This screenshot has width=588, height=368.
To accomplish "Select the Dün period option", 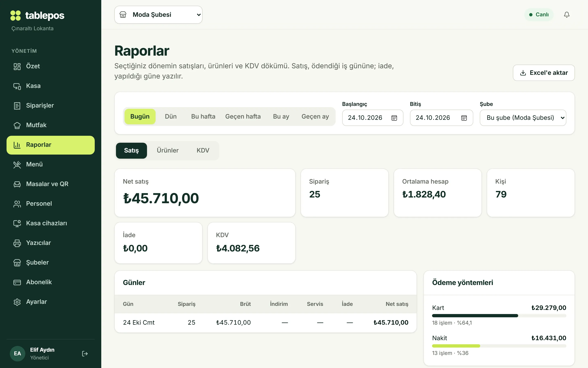I will 171,117.
